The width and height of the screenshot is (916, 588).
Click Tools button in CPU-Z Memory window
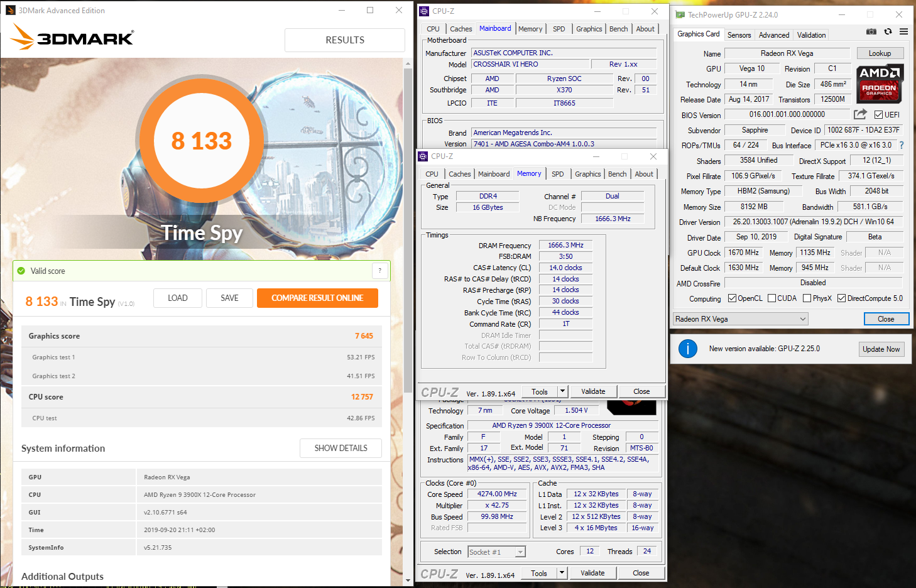pyautogui.click(x=540, y=391)
